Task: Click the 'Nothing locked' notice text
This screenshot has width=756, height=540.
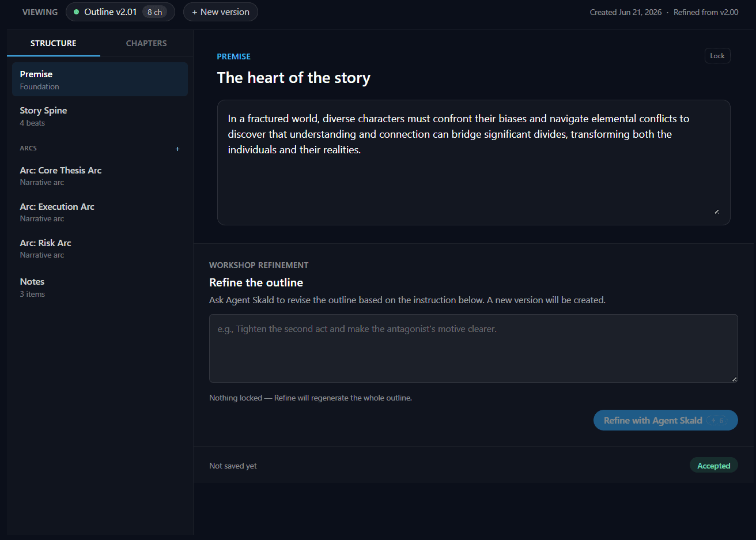Action: click(x=311, y=398)
